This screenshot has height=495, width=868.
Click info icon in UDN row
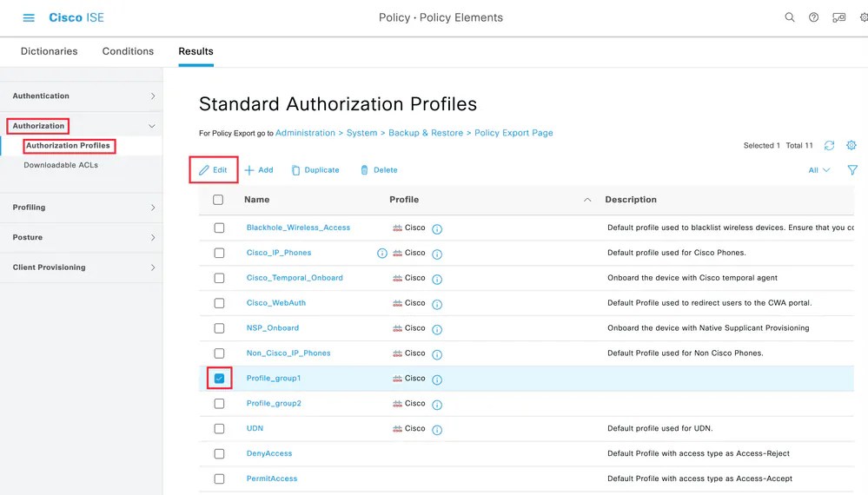pos(437,429)
